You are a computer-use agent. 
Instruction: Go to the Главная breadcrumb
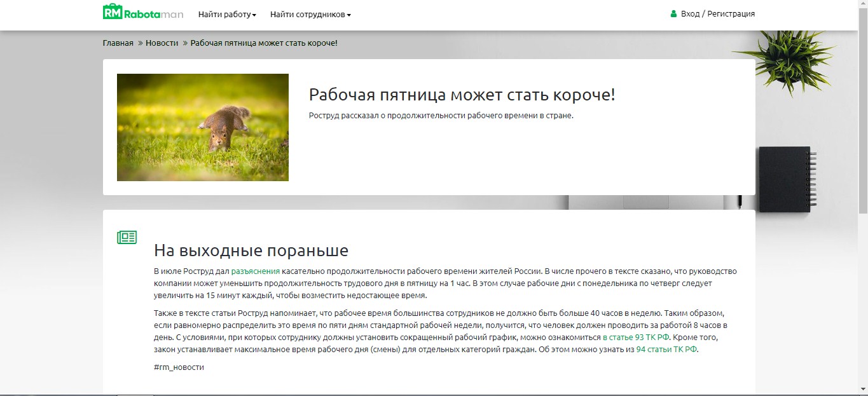pyautogui.click(x=118, y=43)
